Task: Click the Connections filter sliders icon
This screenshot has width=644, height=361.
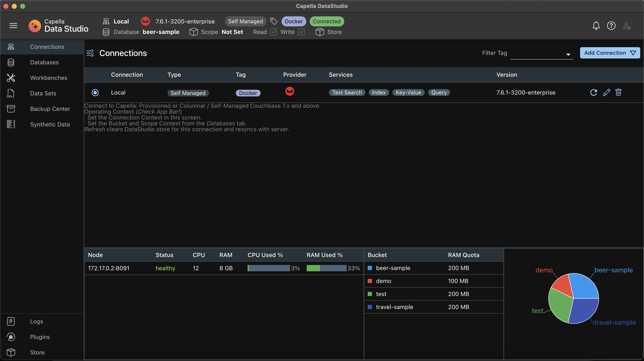Action: 90,53
